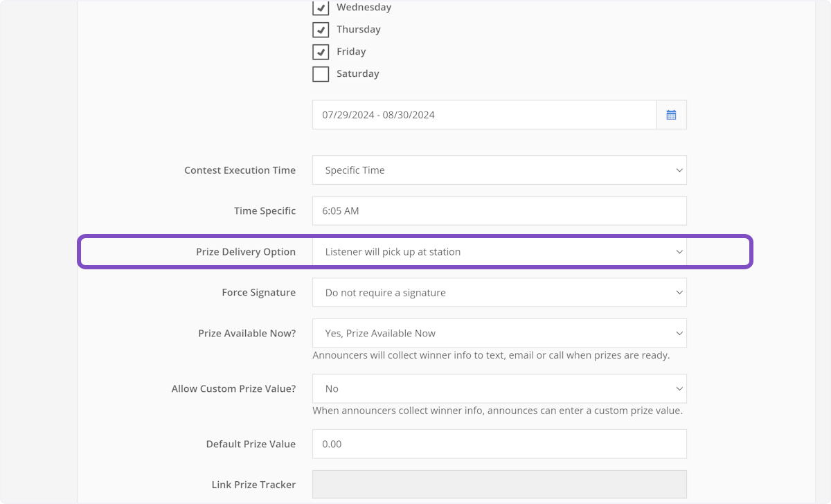Click the Default Prize Value field
This screenshot has width=831, height=504.
(x=499, y=444)
